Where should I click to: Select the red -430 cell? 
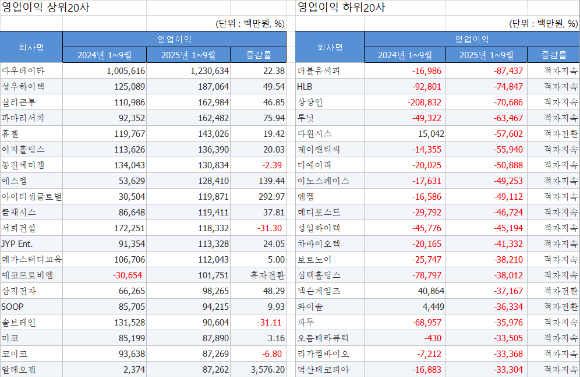click(405, 338)
